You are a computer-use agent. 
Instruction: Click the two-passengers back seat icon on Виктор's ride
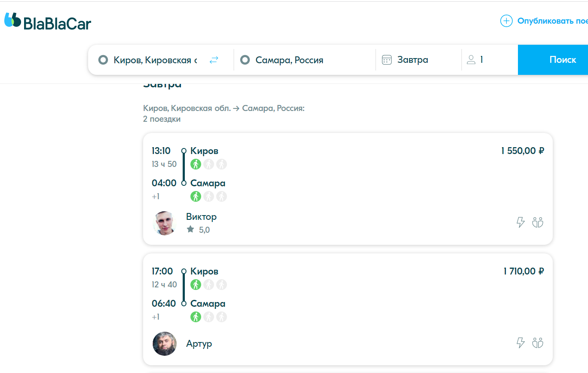click(538, 222)
